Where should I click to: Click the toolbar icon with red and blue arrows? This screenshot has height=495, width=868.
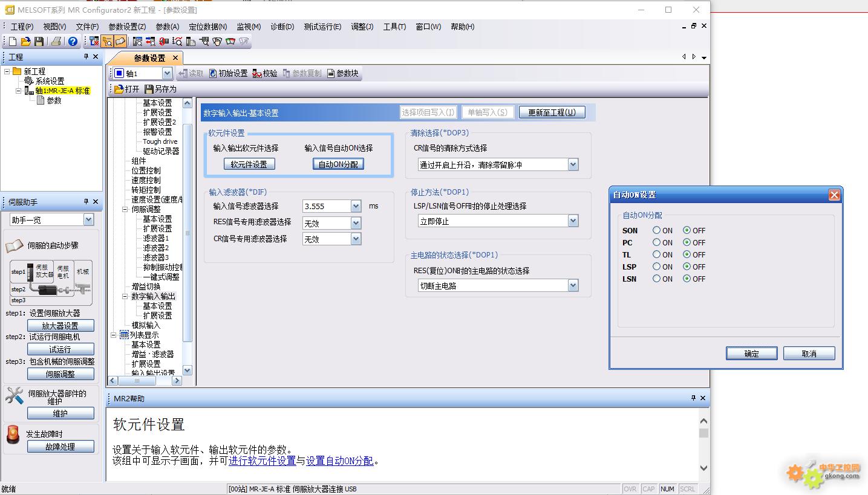click(x=151, y=41)
